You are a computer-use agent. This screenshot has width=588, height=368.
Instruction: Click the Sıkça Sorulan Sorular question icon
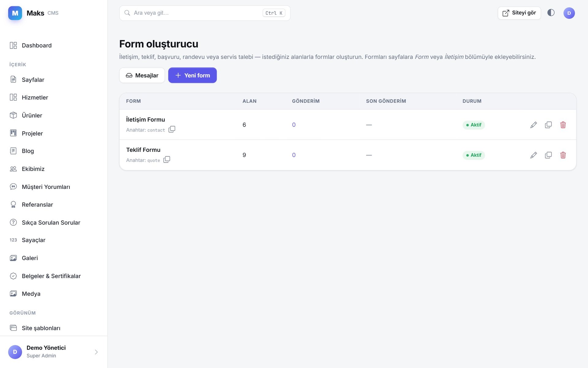coord(13,222)
